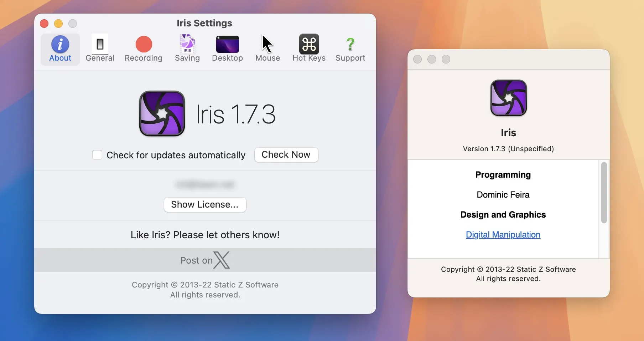Click the Iris app icon in About window

click(509, 98)
